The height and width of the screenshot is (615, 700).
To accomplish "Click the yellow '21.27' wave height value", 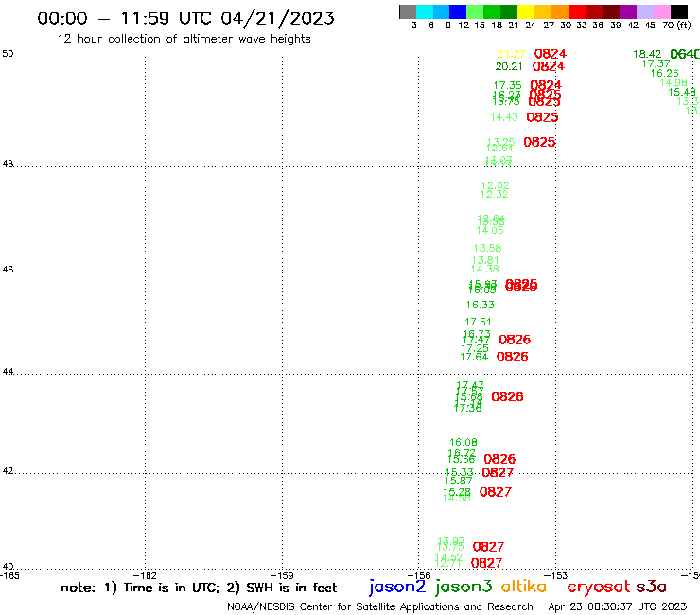I will [x=511, y=54].
